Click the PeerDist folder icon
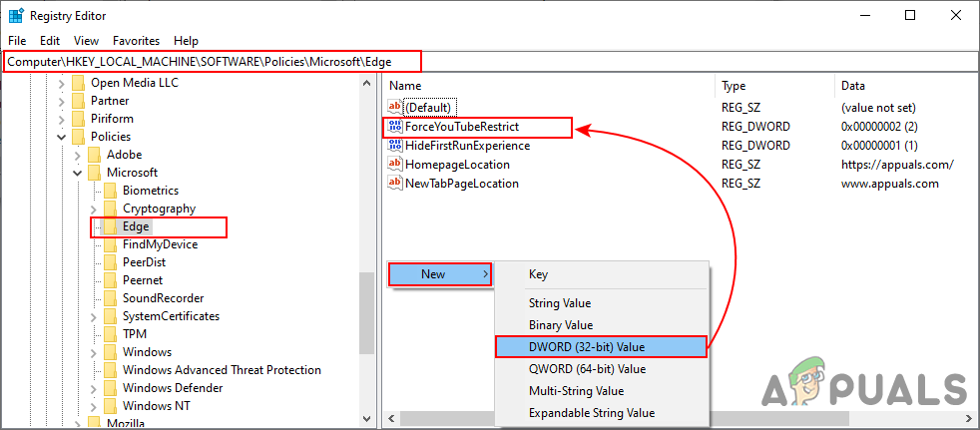Screen dimensions: 980x430 110,262
